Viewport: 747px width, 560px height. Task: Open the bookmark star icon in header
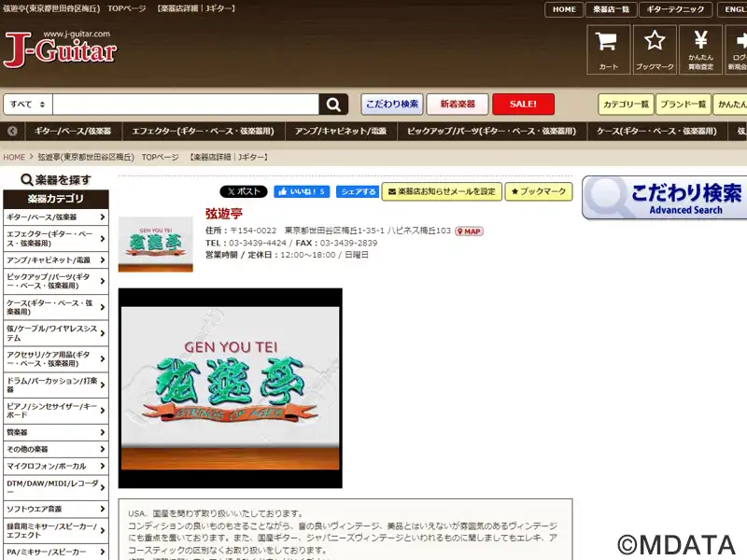pyautogui.click(x=655, y=49)
